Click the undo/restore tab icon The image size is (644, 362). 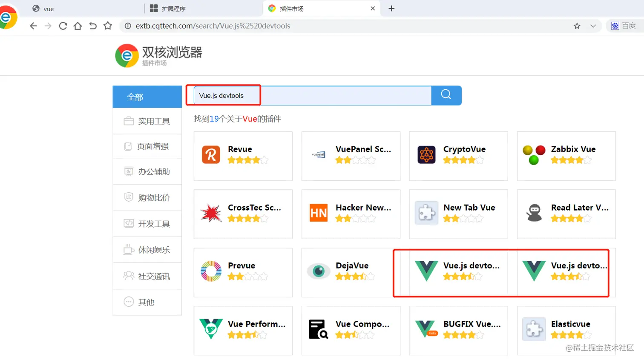(x=93, y=26)
